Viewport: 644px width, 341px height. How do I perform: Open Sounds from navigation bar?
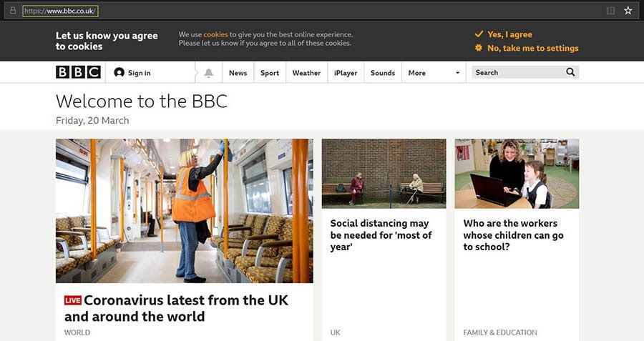click(x=382, y=73)
